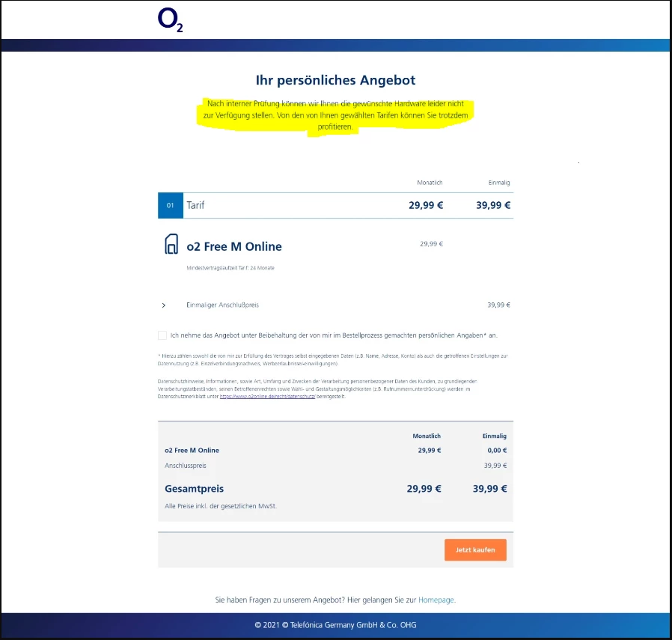
Task: Click the Ihr persönliches Angebot title
Action: pos(335,80)
